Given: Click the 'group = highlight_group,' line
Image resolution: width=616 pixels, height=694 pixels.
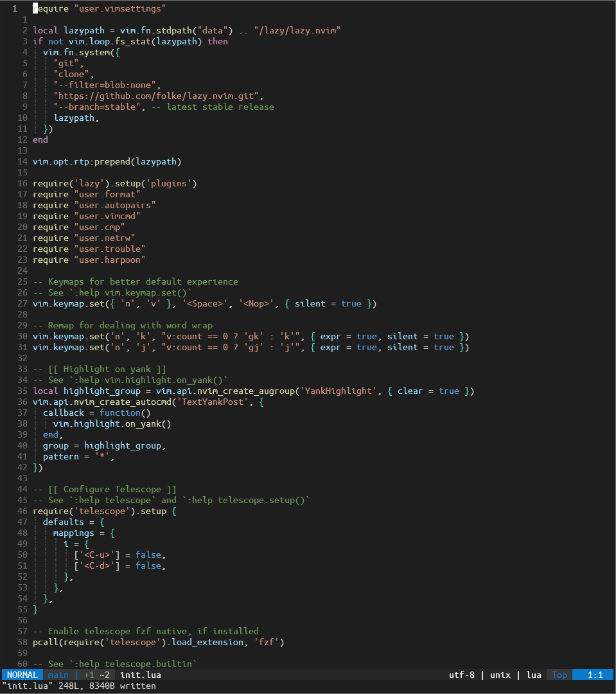Looking at the screenshot, I should click(x=105, y=446).
